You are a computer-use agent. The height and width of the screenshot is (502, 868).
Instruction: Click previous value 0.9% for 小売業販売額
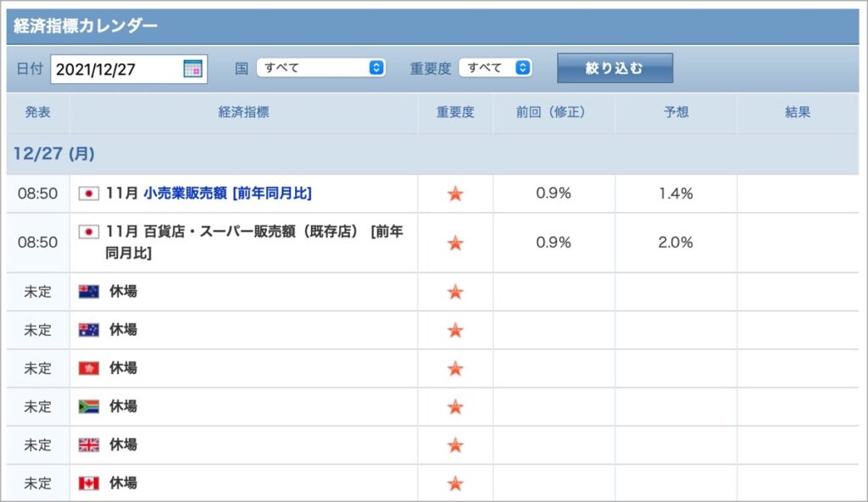pyautogui.click(x=554, y=193)
